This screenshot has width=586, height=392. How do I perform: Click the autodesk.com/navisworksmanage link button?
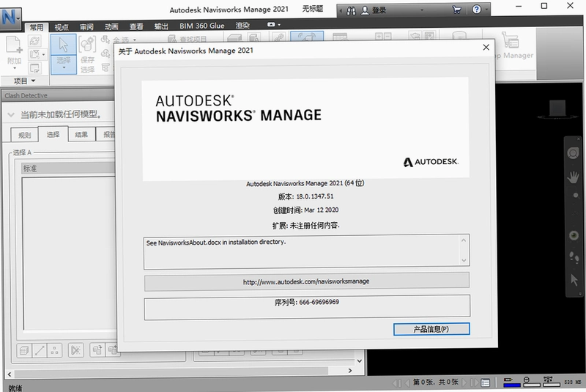306,282
